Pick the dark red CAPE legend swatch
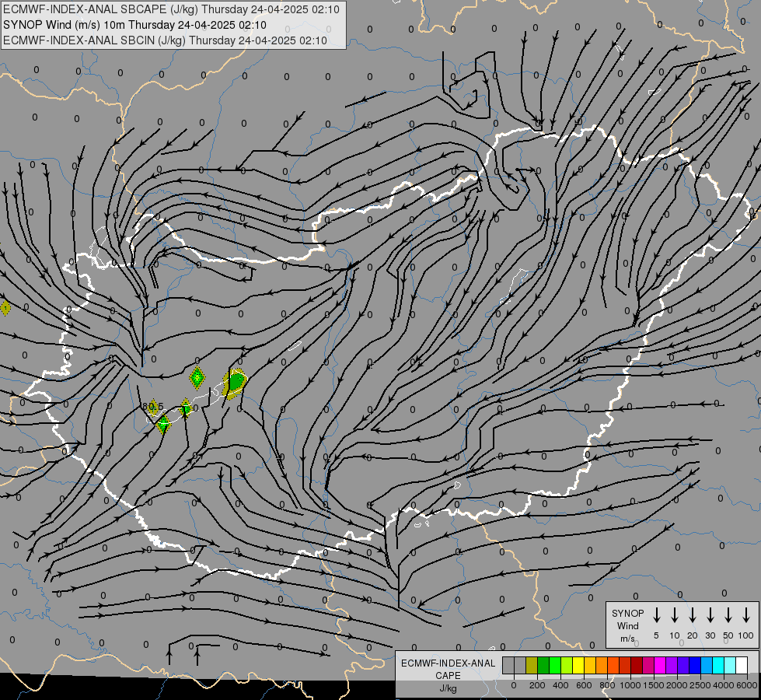Viewport: 761px width, 700px height. (637, 665)
